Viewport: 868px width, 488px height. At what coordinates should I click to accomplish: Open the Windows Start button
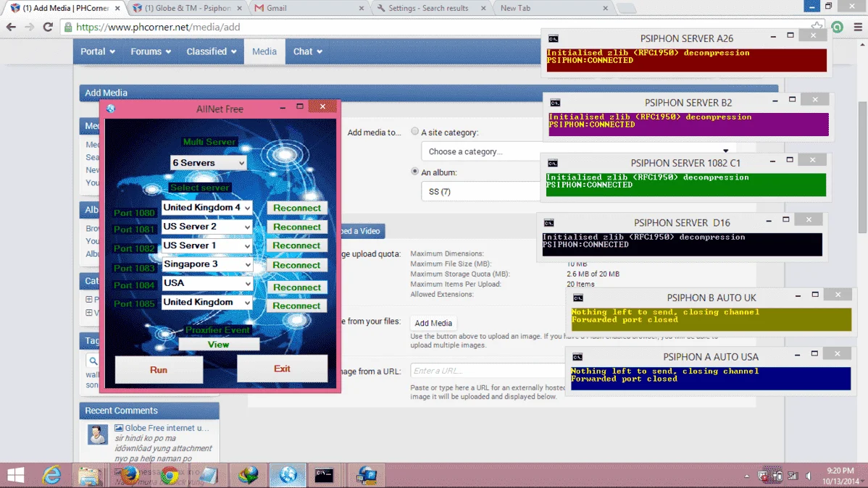(15, 475)
